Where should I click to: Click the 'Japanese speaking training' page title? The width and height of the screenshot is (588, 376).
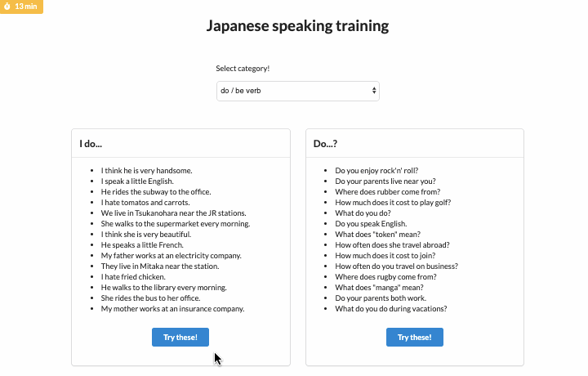tap(297, 26)
